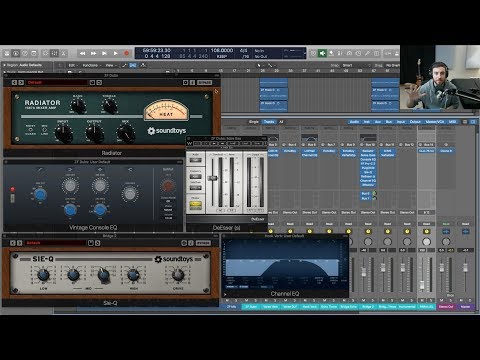Go to previous preset in Sie-Q plugin
The height and width of the screenshot is (360, 480).
tap(13, 243)
